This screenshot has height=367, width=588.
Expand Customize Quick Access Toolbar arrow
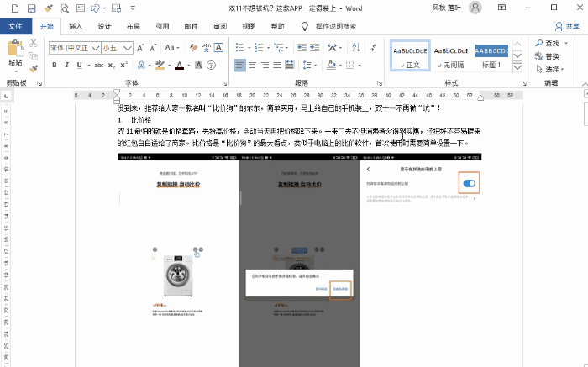(x=133, y=8)
